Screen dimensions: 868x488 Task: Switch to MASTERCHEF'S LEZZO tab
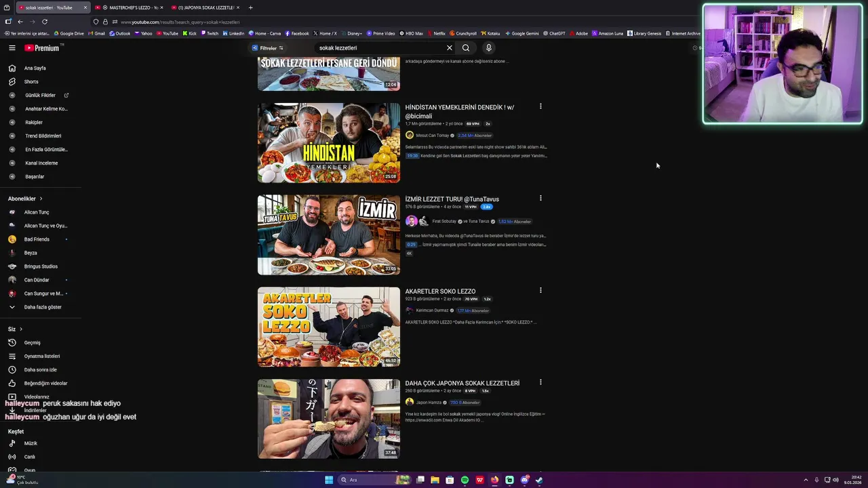(129, 7)
